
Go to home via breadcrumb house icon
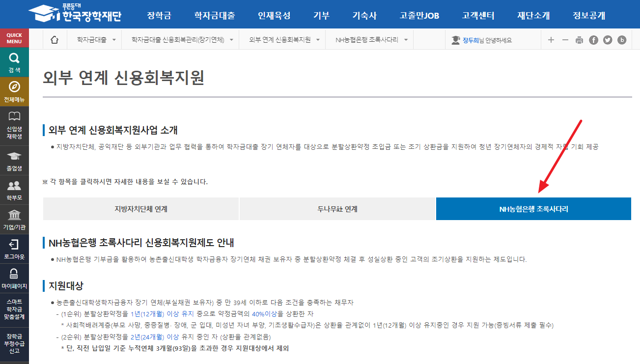click(x=55, y=40)
